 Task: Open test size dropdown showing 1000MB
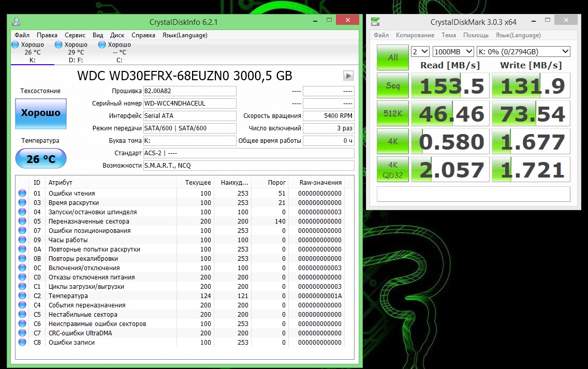click(453, 52)
